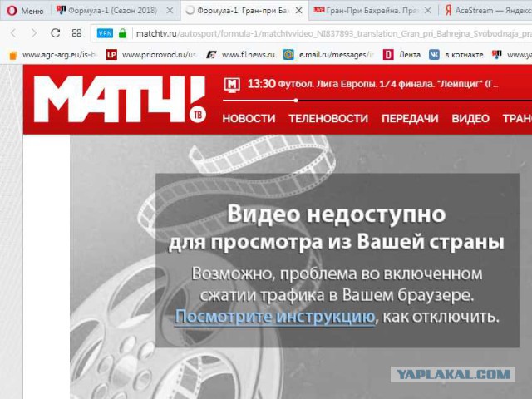Click the f1news bookmark favicon
Viewport: 532px width, 399px height.
click(211, 55)
